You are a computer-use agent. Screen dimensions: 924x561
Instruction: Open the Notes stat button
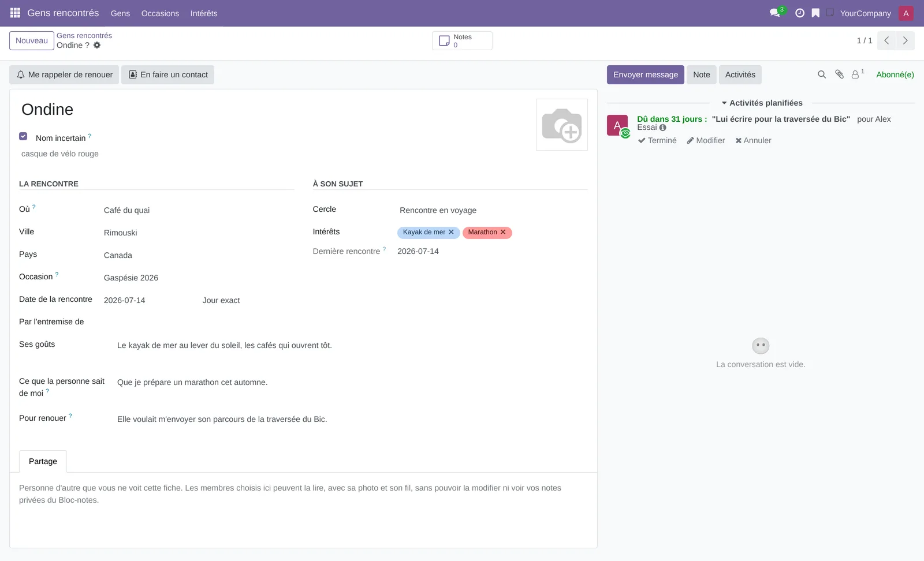pyautogui.click(x=462, y=40)
